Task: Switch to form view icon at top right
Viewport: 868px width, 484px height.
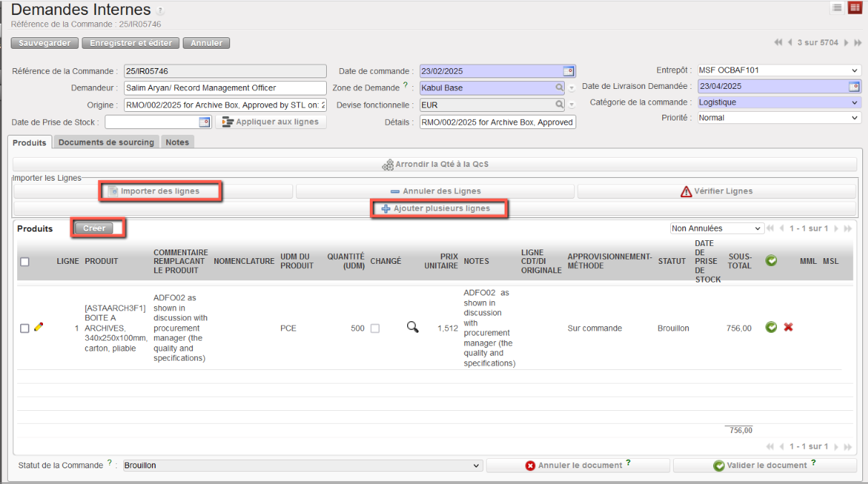Action: tap(854, 8)
